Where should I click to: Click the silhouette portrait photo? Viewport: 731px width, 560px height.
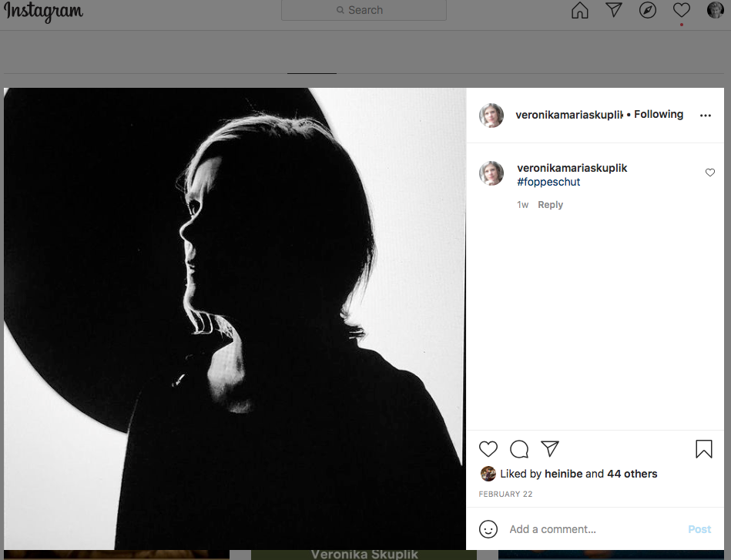pos(235,318)
